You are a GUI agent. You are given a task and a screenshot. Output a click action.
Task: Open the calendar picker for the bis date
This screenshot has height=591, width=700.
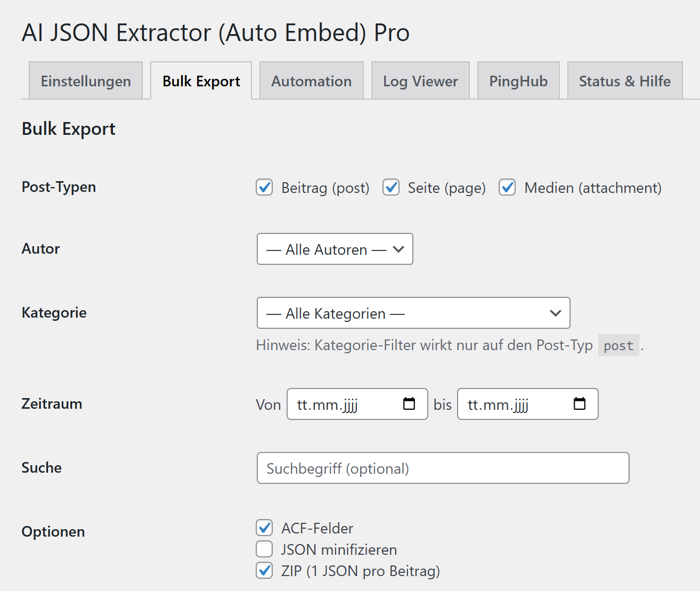580,404
